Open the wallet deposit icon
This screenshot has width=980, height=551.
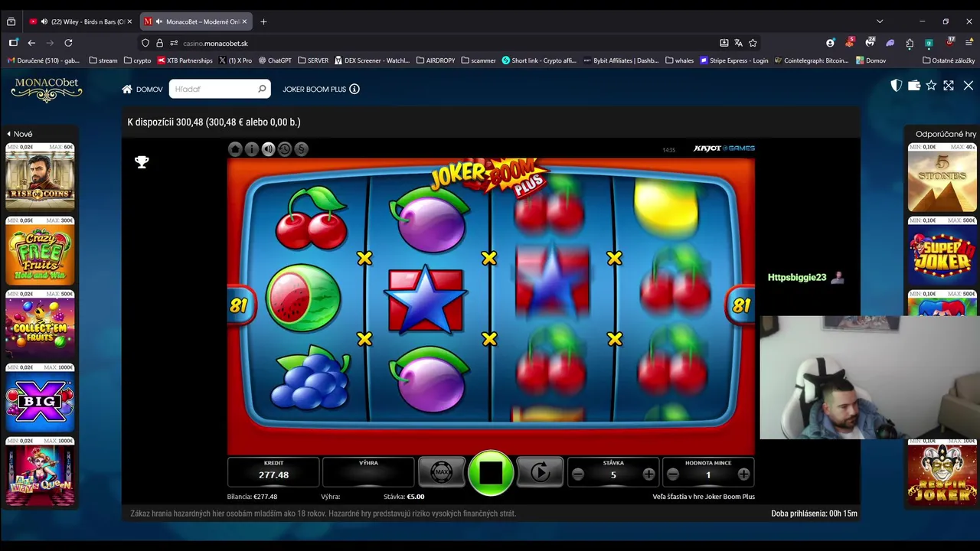click(x=914, y=86)
